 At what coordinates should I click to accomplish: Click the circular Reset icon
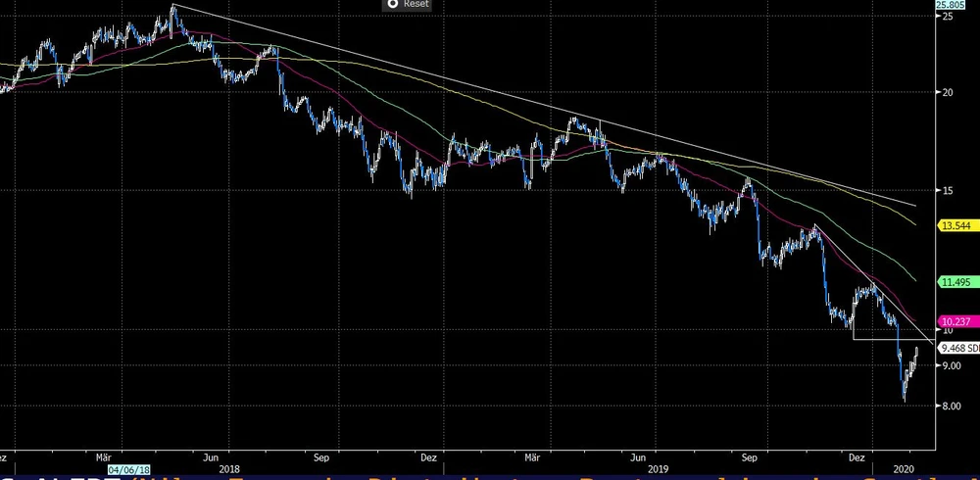point(391,5)
